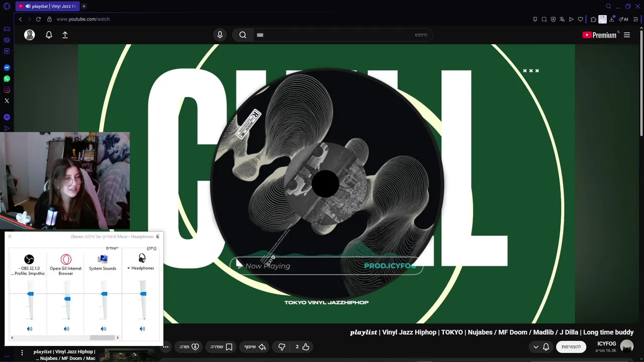Viewport: 644px width, 362px height.
Task: Open Messenger in the sidebar
Action: coord(7,67)
